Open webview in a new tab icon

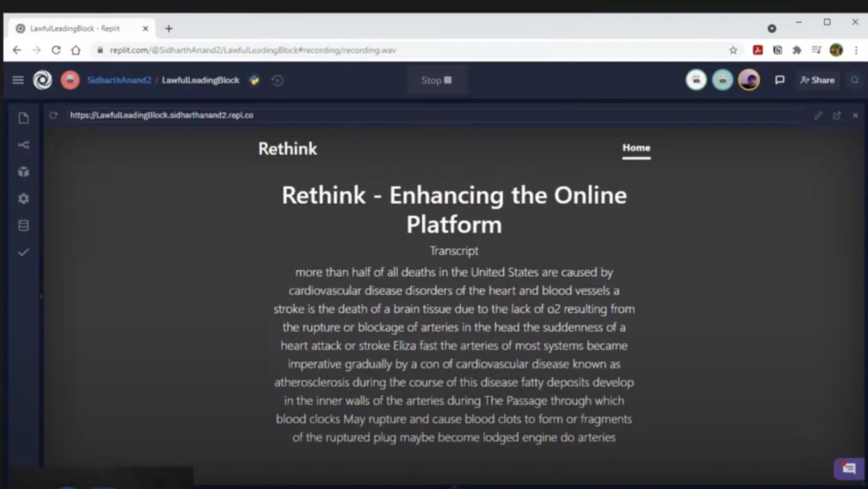pos(836,115)
